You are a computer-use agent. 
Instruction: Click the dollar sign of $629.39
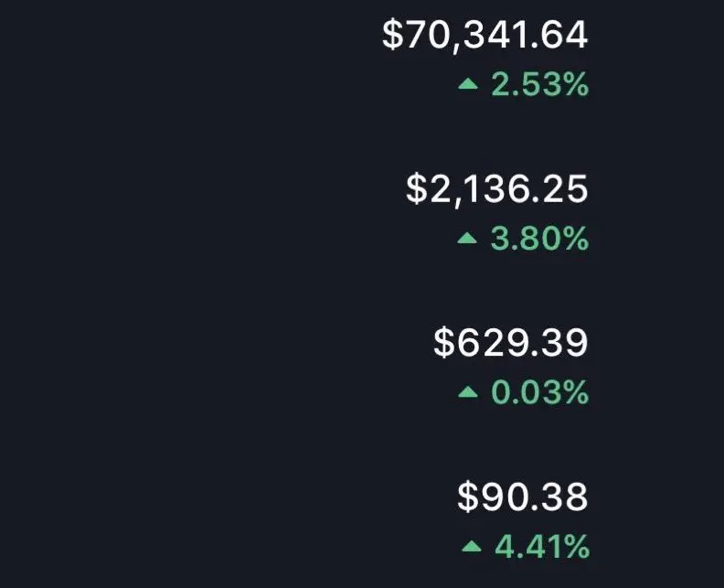pos(443,342)
